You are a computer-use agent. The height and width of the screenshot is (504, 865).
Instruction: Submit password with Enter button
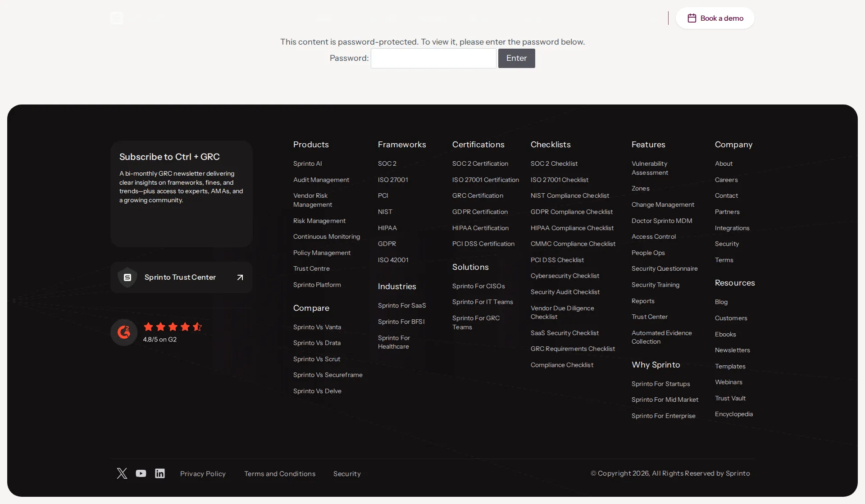pos(516,58)
